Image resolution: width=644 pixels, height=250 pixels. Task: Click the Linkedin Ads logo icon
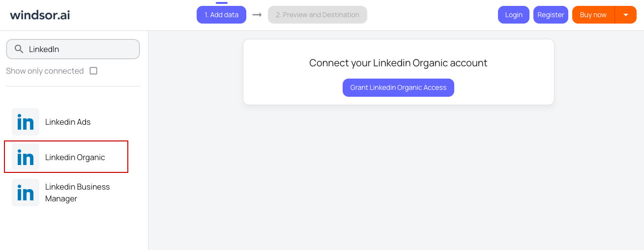[x=26, y=122]
